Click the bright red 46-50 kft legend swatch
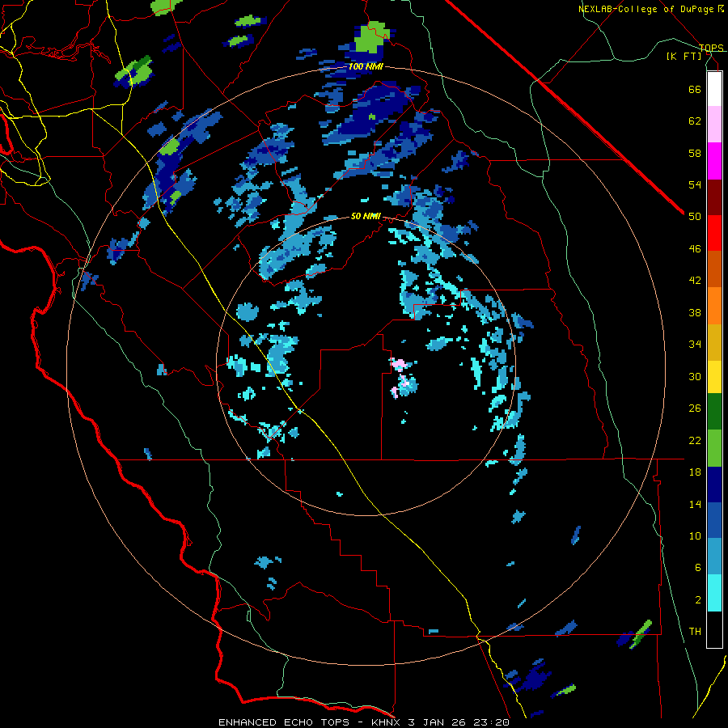 click(714, 233)
